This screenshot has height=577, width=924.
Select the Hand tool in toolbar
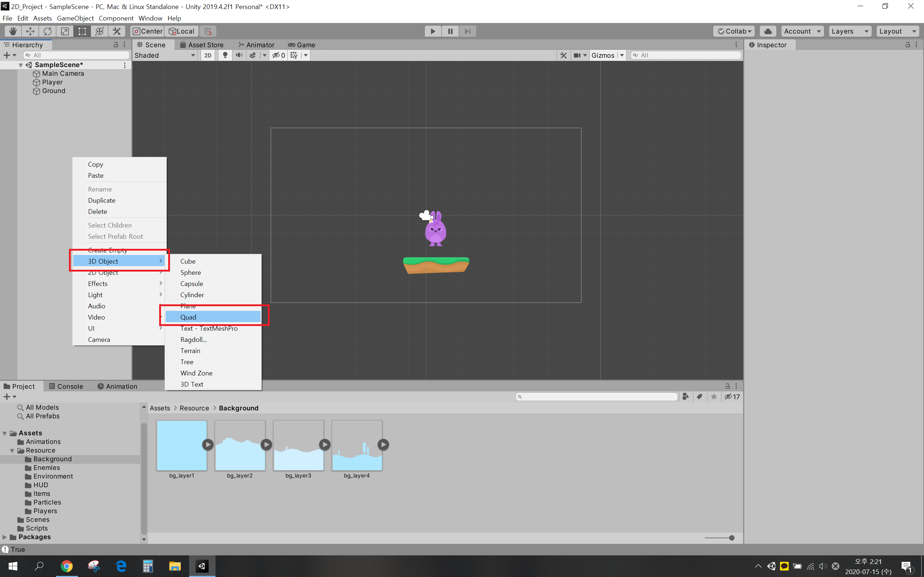pos(13,31)
